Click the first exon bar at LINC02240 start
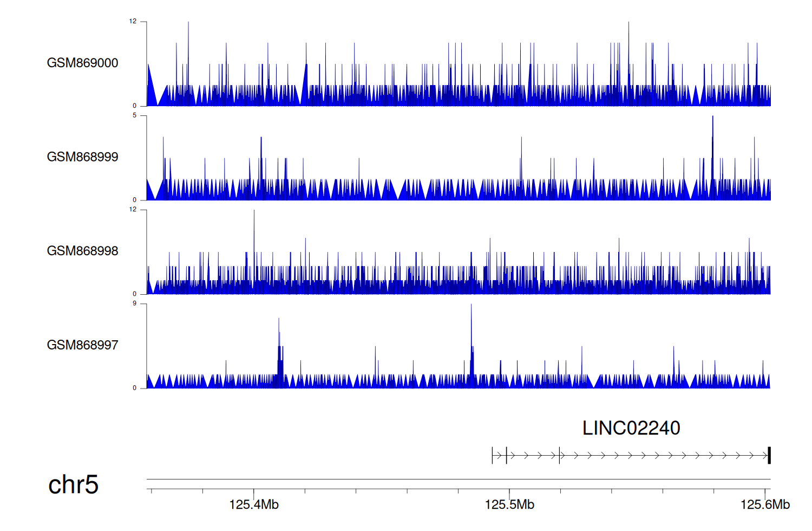The image size is (812, 531). (492, 456)
